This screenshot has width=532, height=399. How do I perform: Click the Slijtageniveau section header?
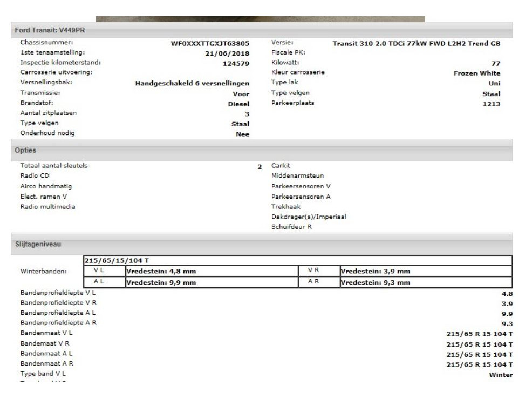coord(37,245)
